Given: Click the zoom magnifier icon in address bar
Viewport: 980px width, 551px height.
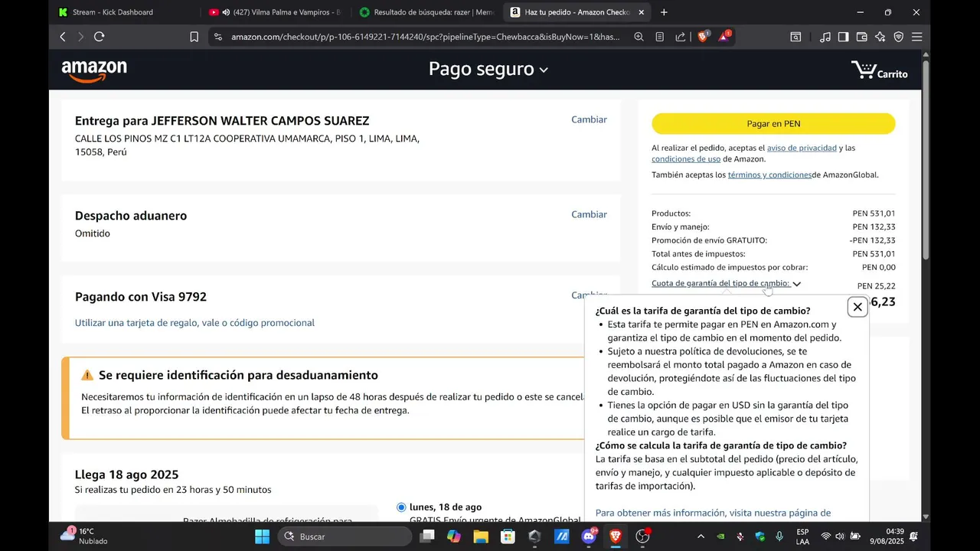Looking at the screenshot, I should [x=639, y=37].
